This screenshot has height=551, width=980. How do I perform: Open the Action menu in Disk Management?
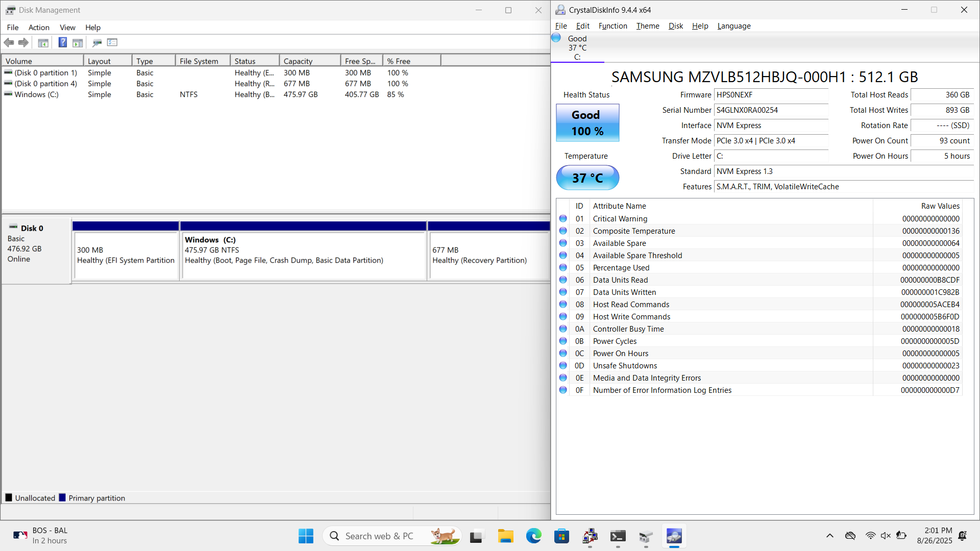39,28
